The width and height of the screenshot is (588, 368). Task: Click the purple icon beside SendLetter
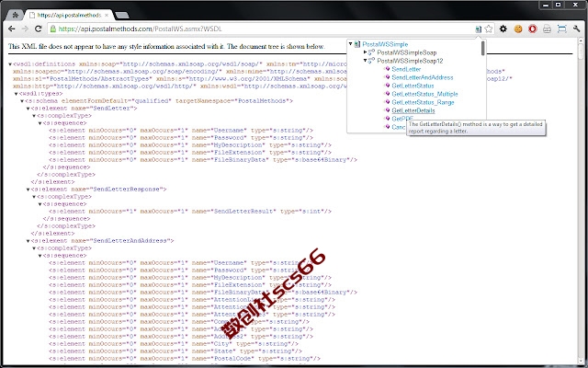388,69
